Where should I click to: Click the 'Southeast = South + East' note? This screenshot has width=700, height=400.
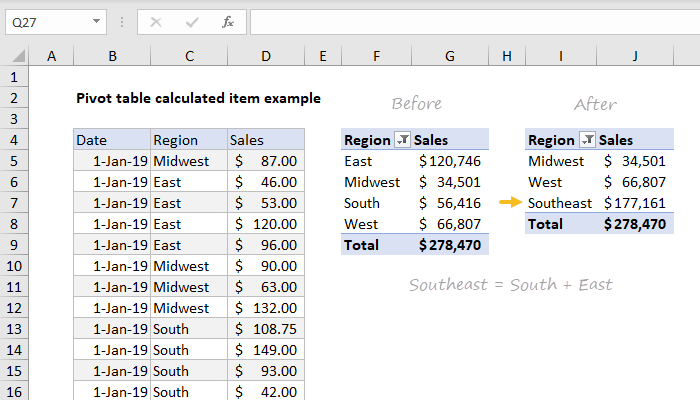point(511,284)
